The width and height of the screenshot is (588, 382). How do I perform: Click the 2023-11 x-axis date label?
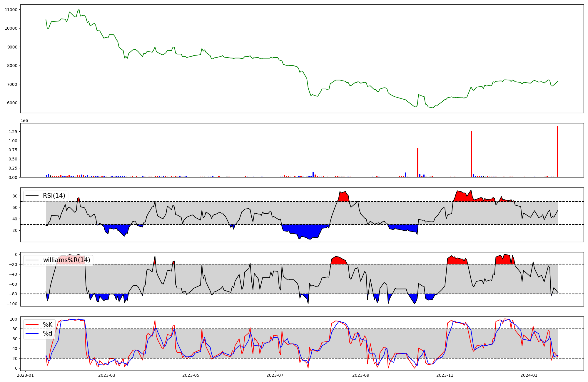click(445, 375)
